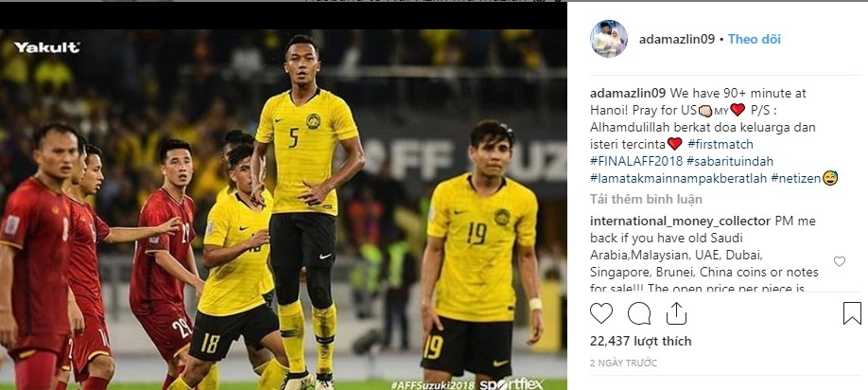
Task: Open the 2 ngày trước timestamp
Action: [x=623, y=363]
